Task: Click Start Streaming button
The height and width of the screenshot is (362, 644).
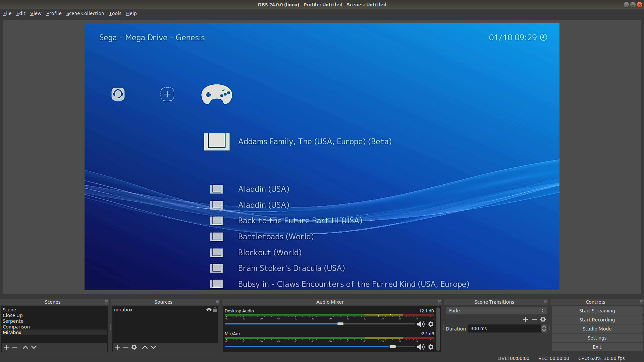Action: coord(597,311)
